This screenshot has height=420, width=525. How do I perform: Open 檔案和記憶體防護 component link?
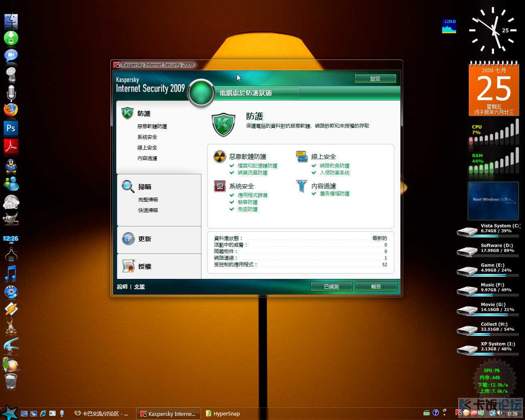(x=258, y=166)
